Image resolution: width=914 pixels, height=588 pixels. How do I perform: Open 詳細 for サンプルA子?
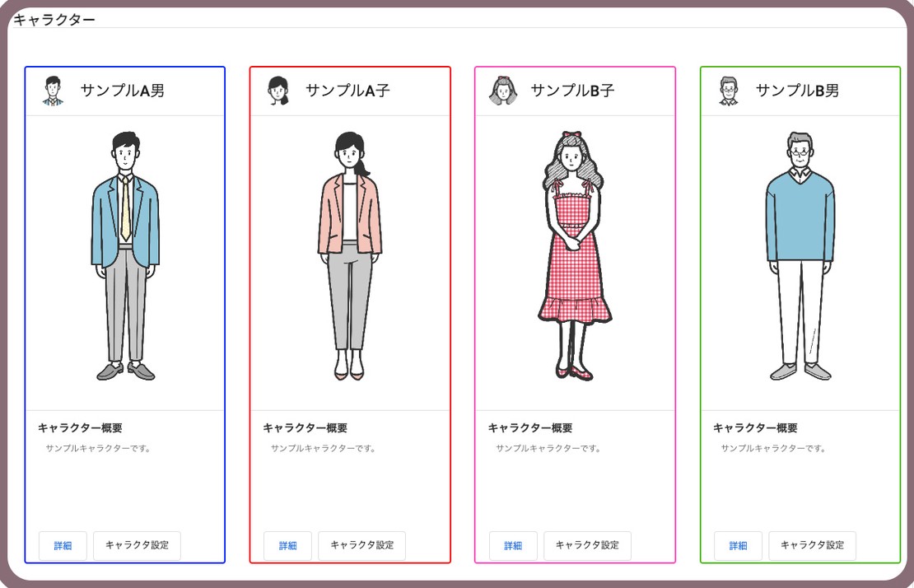click(288, 546)
